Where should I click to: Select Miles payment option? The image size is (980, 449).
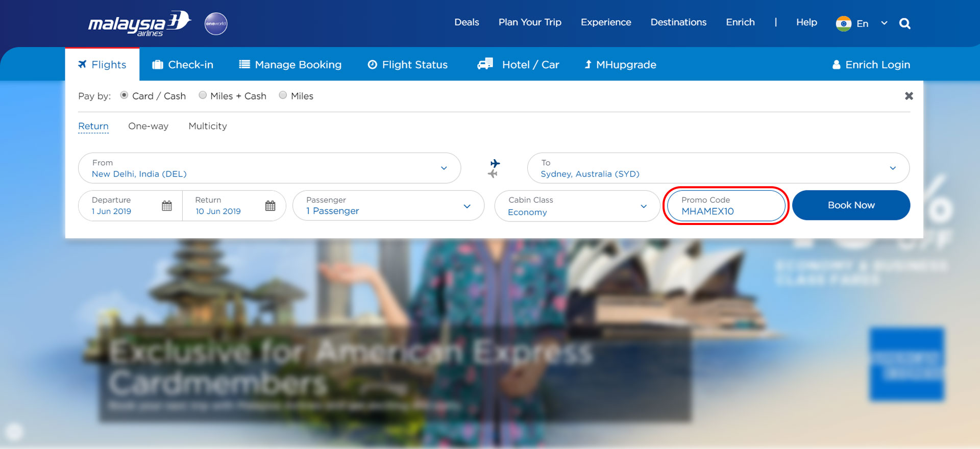[x=283, y=95]
